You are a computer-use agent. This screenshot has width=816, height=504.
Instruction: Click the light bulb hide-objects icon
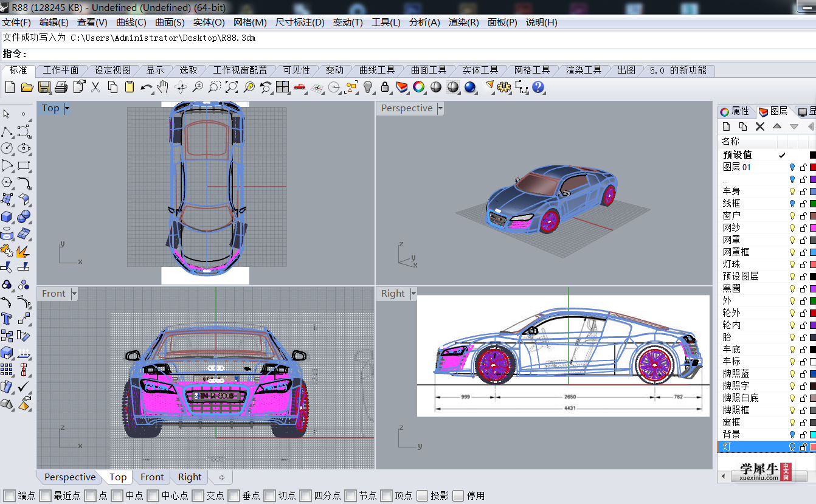tap(368, 87)
